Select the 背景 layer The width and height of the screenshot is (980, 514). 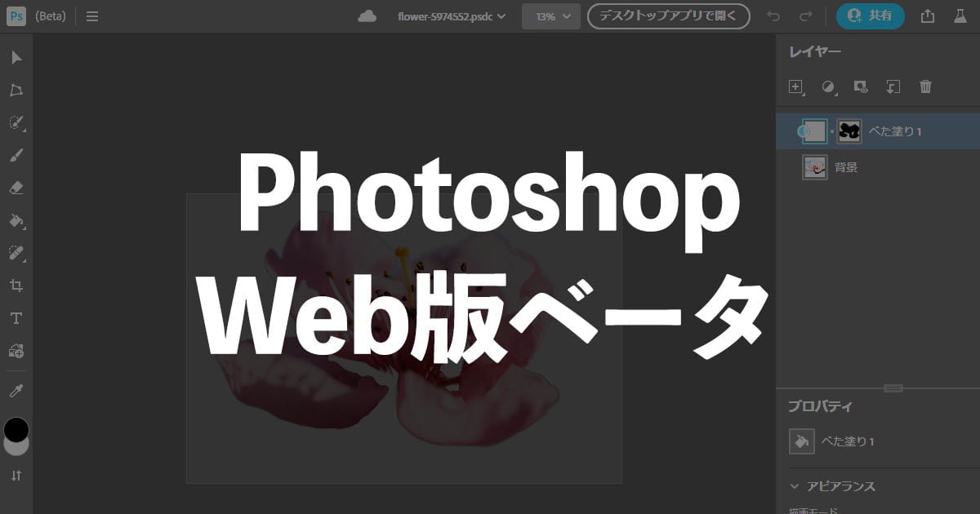(845, 167)
